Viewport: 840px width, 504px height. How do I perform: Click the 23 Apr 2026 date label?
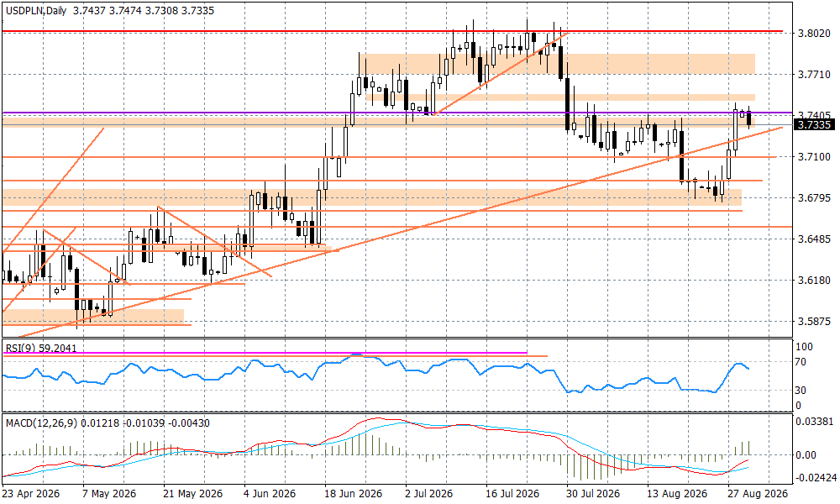(x=31, y=493)
